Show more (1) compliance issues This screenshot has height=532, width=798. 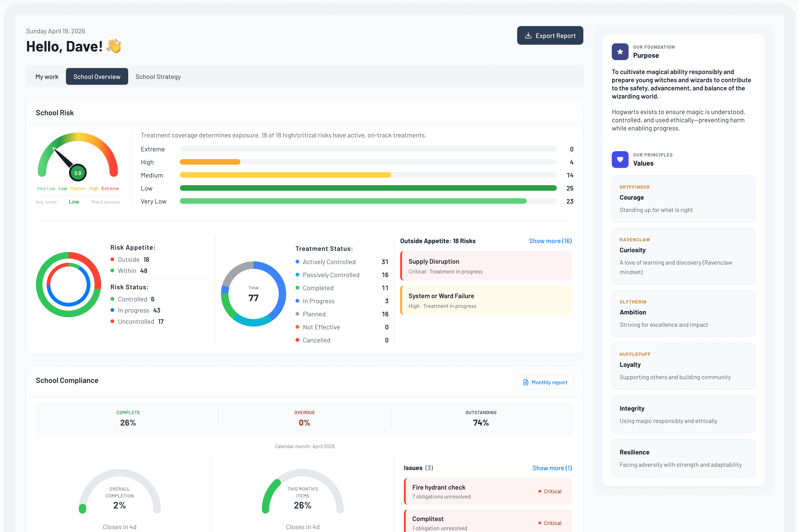pos(552,468)
